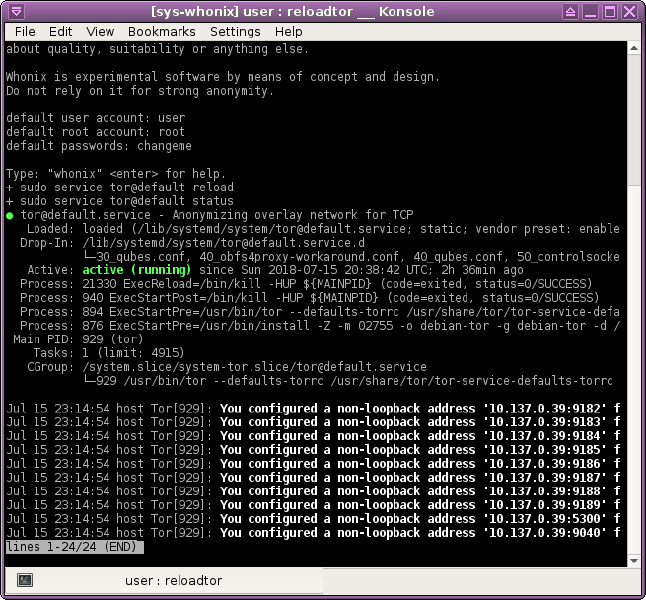Click the scrollbar down arrow
Viewport: 646px width, 600px height.
(634, 560)
